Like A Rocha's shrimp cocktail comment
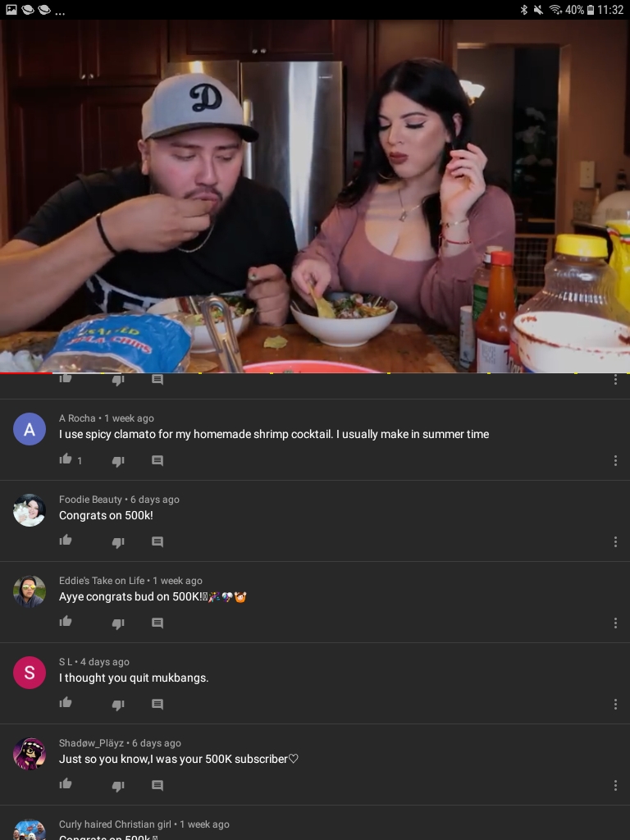 click(66, 459)
